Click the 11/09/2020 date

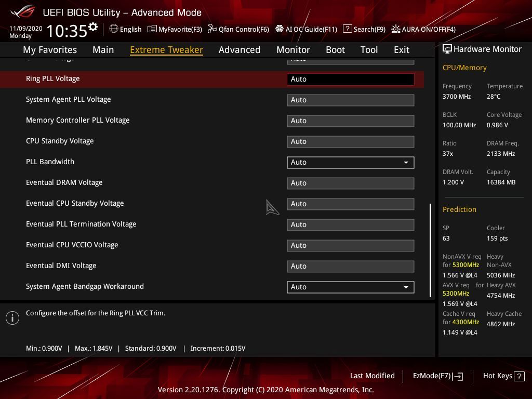[x=26, y=29]
